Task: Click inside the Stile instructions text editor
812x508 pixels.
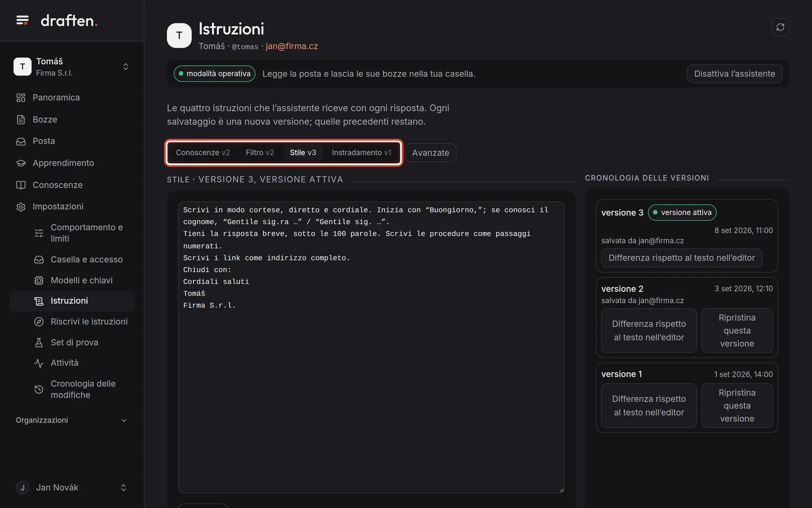Action: (371, 347)
